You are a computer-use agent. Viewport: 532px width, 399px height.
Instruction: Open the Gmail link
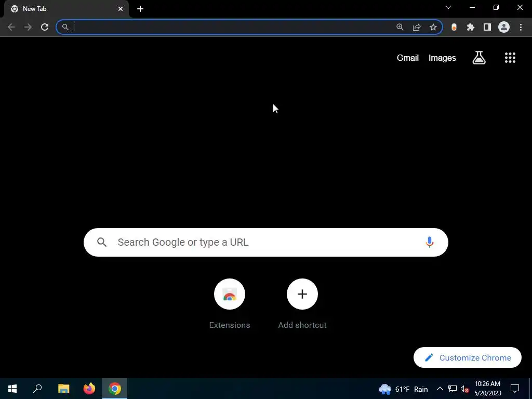click(x=407, y=58)
